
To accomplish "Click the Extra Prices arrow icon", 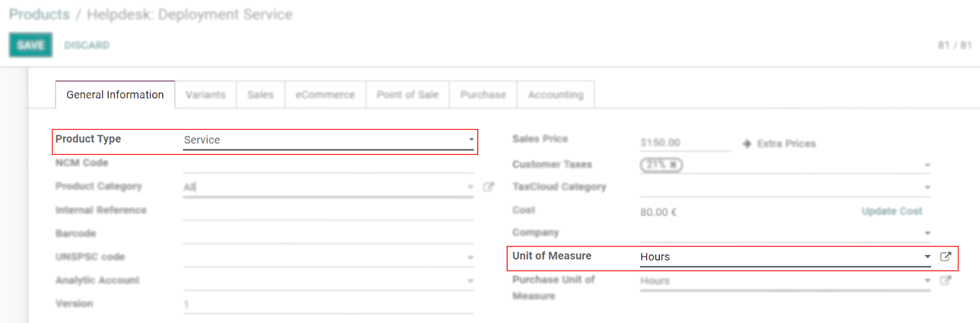I will [747, 144].
